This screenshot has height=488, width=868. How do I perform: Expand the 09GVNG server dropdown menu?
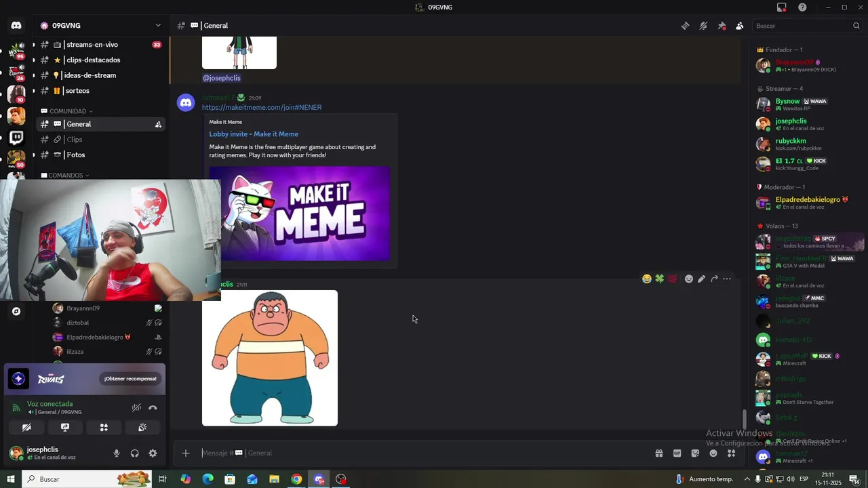click(158, 26)
